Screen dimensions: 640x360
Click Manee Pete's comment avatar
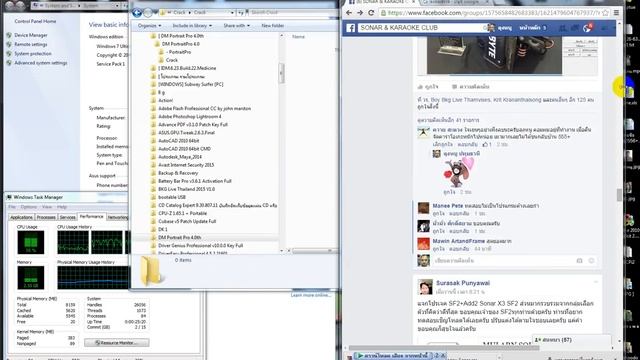coord(423,208)
